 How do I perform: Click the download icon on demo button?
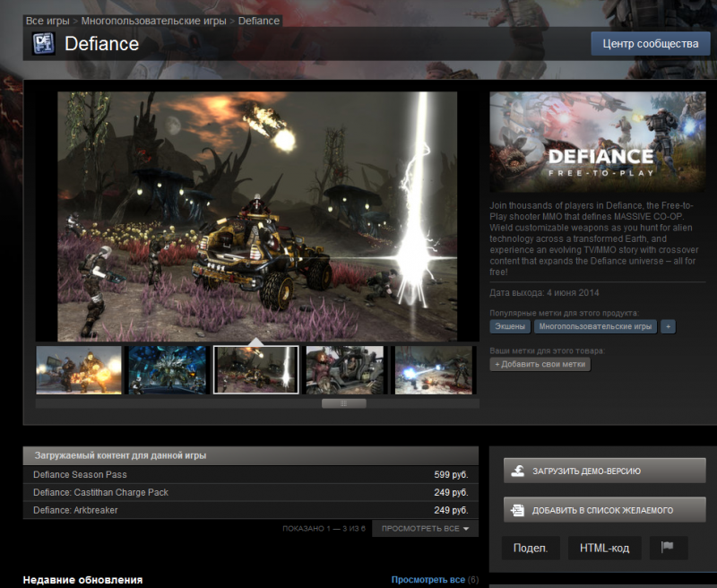pos(518,471)
